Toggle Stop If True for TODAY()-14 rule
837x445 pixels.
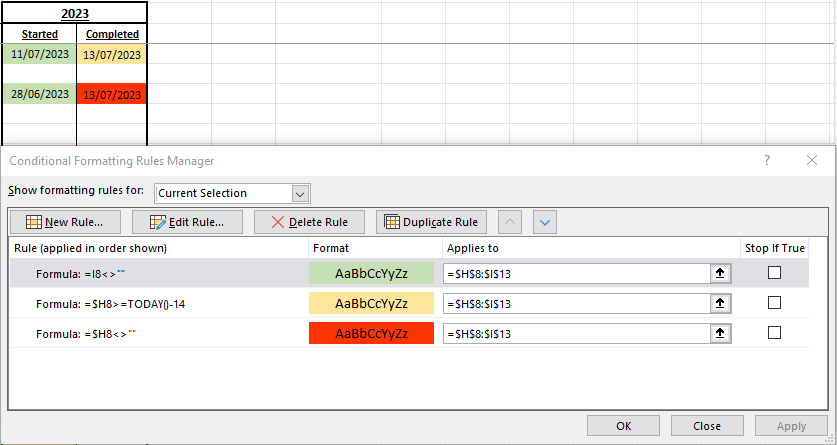click(x=774, y=303)
